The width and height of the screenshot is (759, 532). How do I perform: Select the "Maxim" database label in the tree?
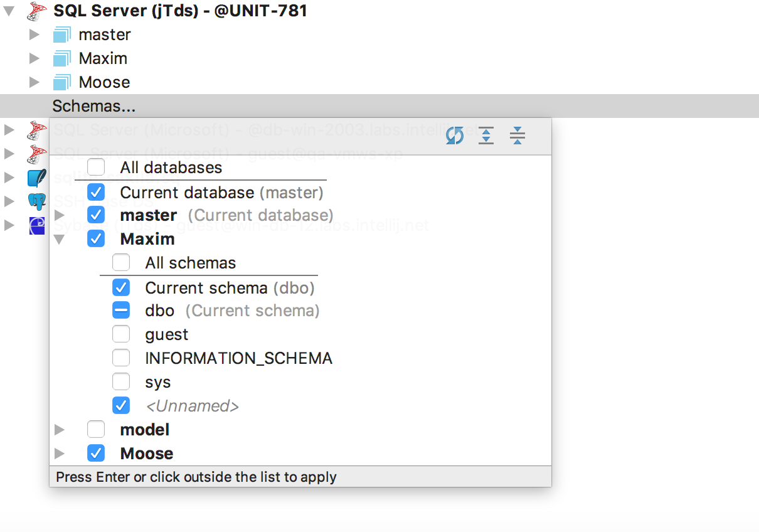pos(103,58)
